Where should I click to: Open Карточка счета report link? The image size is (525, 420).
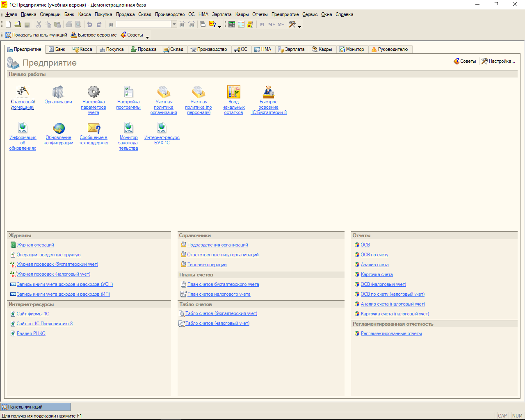(377, 274)
